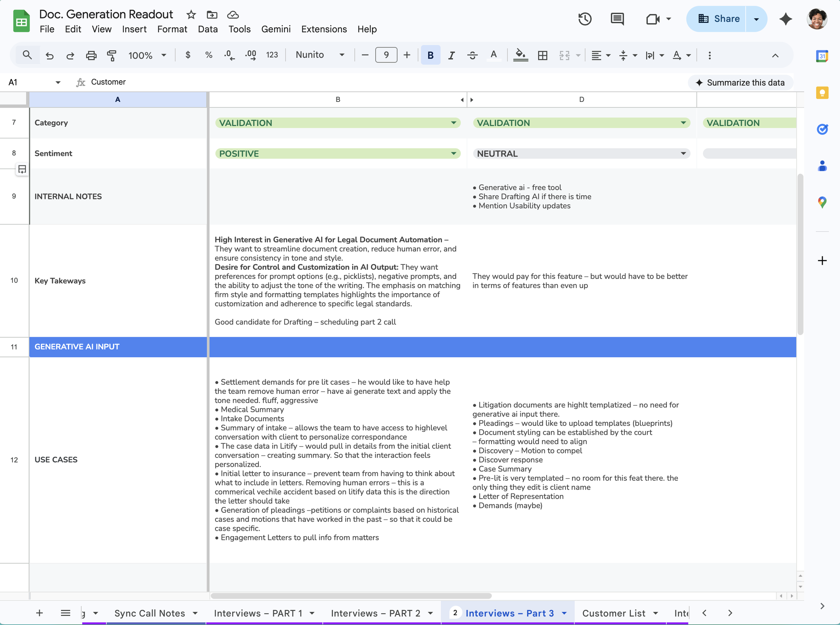This screenshot has height=625, width=840.
Task: Open the Nunito font dropdown
Action: click(x=320, y=55)
